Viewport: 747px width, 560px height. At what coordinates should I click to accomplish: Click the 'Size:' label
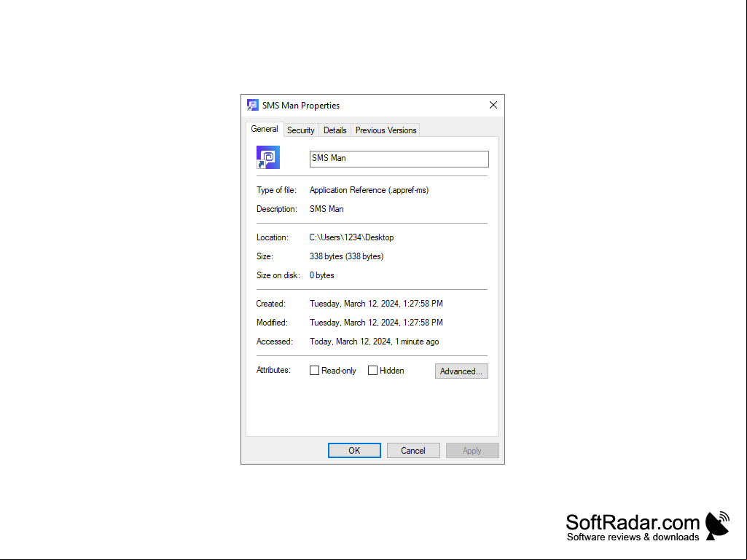pos(265,256)
